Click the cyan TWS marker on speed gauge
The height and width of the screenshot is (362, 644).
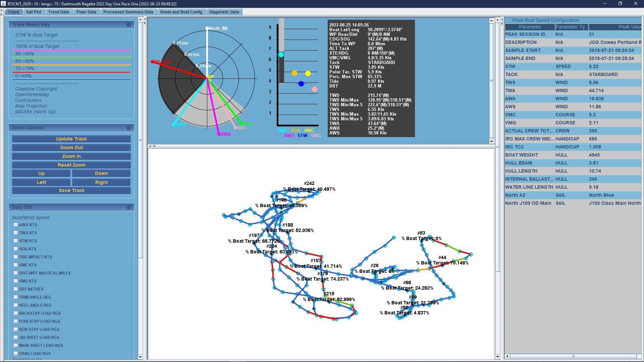281,55
